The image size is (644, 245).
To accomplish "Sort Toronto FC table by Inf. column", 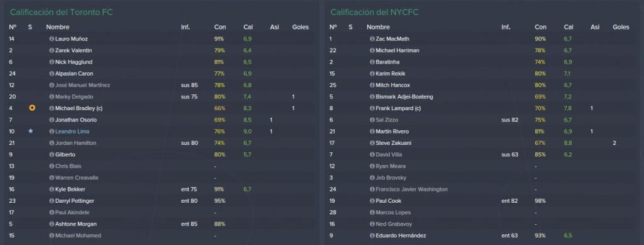I will (x=186, y=27).
